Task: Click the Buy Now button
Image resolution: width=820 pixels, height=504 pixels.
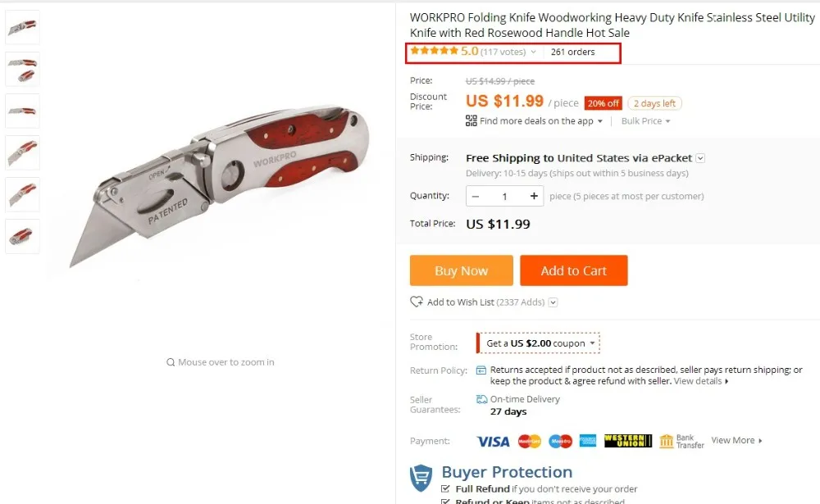Action: point(461,270)
